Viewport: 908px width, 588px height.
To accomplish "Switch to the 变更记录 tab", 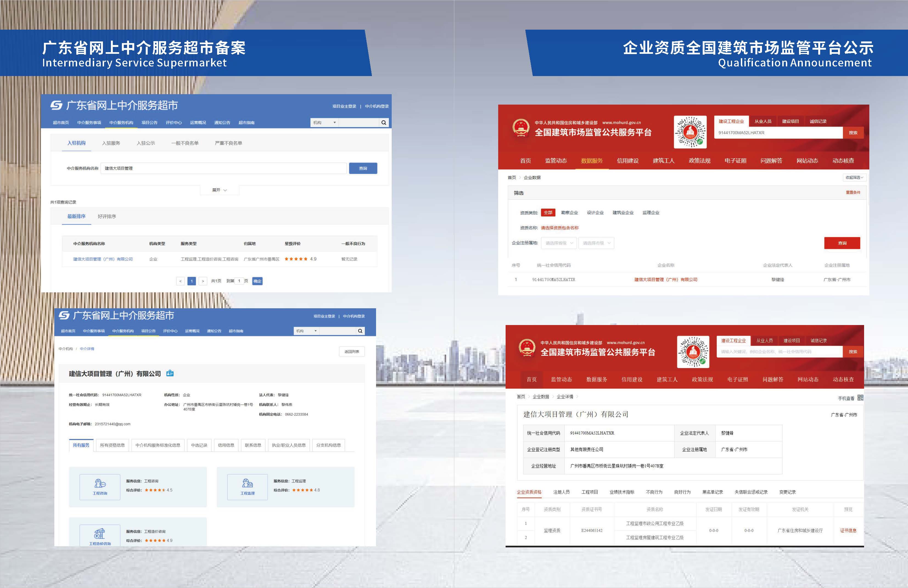I will pyautogui.click(x=788, y=492).
